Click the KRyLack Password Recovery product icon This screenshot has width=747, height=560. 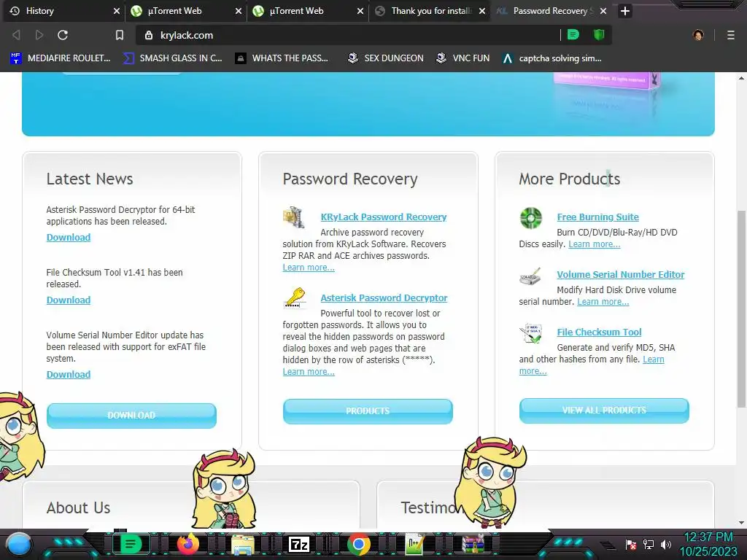[x=294, y=217]
